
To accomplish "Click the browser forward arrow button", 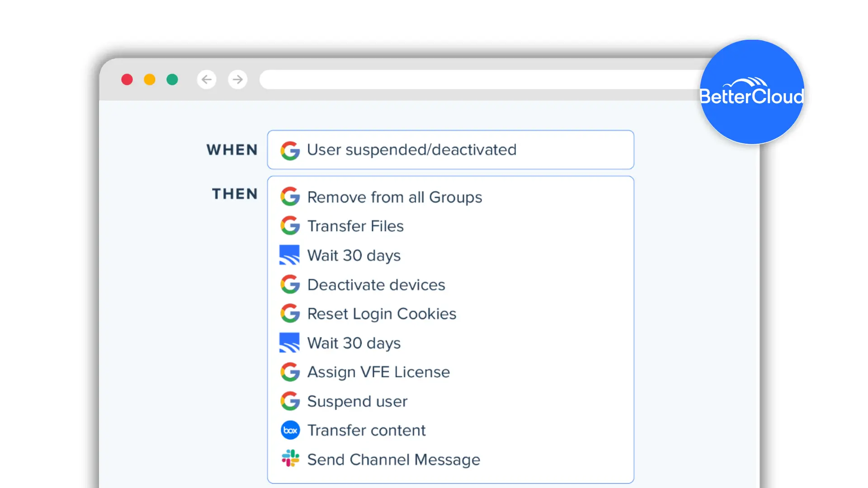I will tap(238, 80).
